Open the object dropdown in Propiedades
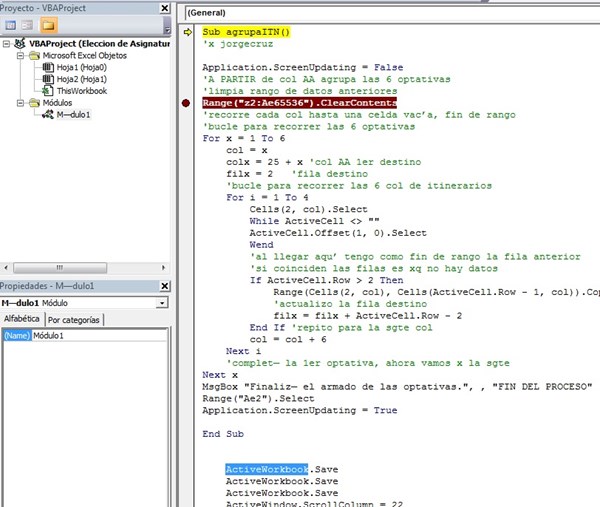The height and width of the screenshot is (507, 600). [x=160, y=302]
